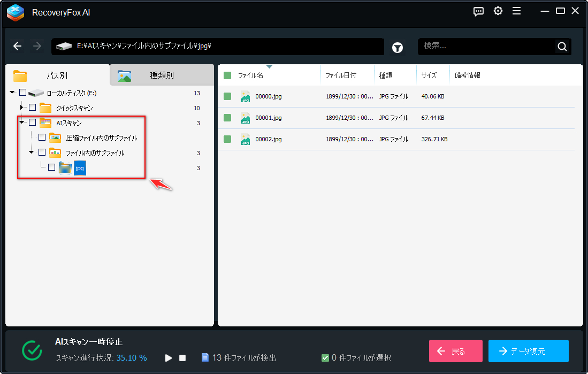Click the データ復元 button
The width and height of the screenshot is (588, 374).
pyautogui.click(x=529, y=351)
